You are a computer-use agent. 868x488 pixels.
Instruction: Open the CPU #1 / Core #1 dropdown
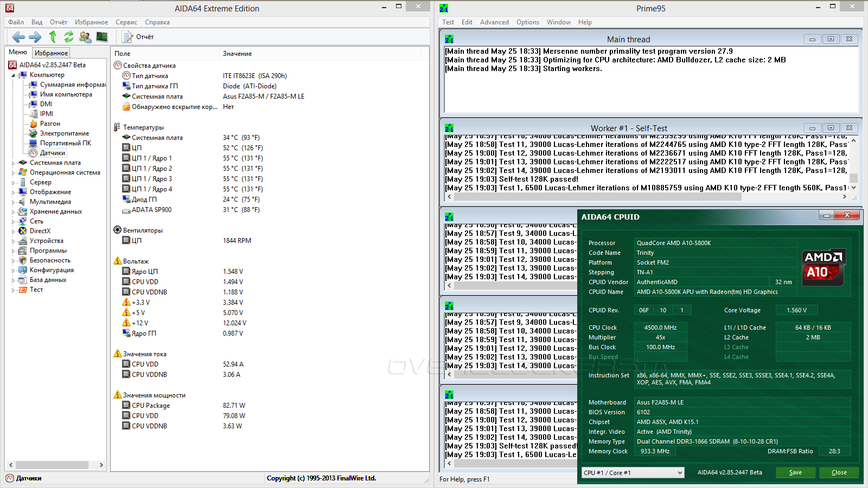pos(633,473)
